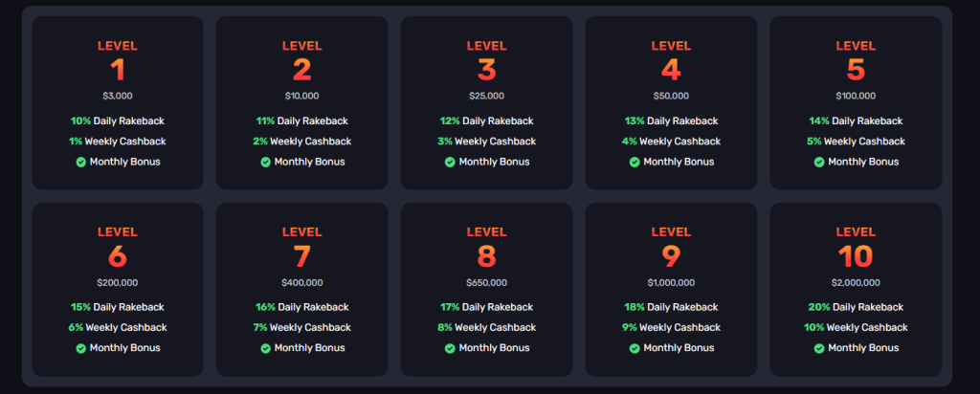Viewport: 980px width, 394px height.
Task: Click the $10,000 amount under Level 2
Action: 301,97
